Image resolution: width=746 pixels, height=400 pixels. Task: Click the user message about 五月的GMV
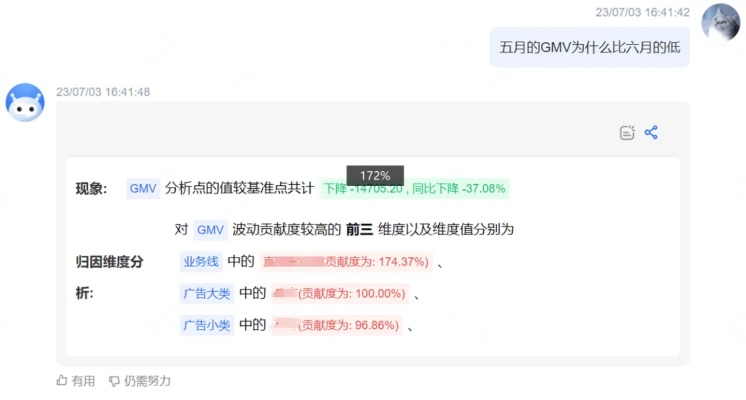(x=589, y=47)
